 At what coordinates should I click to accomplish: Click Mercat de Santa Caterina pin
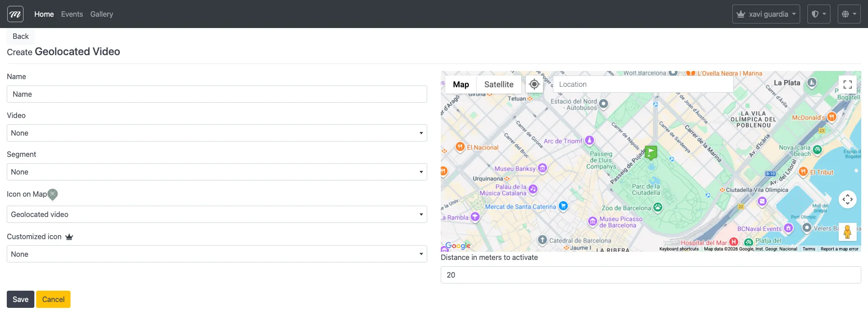point(563,206)
